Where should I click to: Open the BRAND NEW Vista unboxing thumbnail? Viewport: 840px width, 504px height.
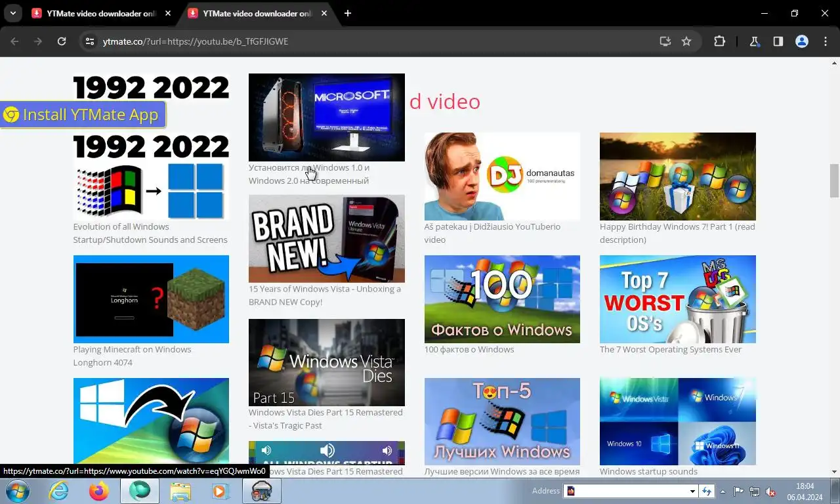pyautogui.click(x=327, y=239)
